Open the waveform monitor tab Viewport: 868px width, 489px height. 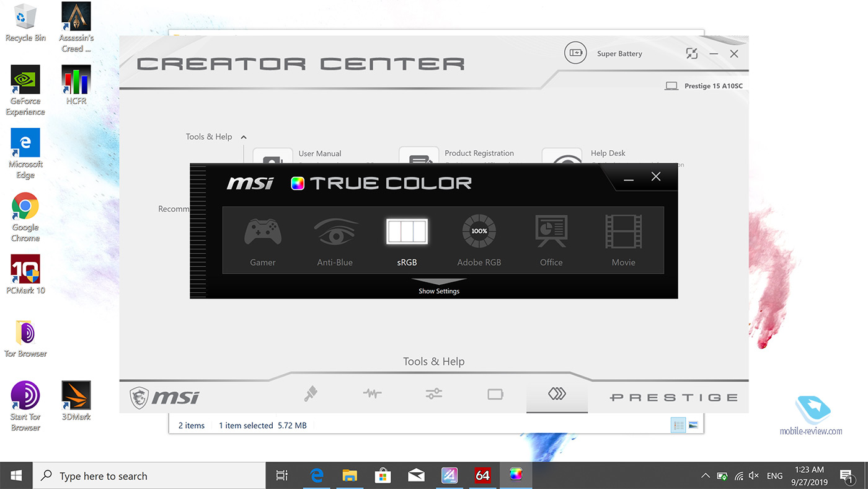[x=372, y=394]
